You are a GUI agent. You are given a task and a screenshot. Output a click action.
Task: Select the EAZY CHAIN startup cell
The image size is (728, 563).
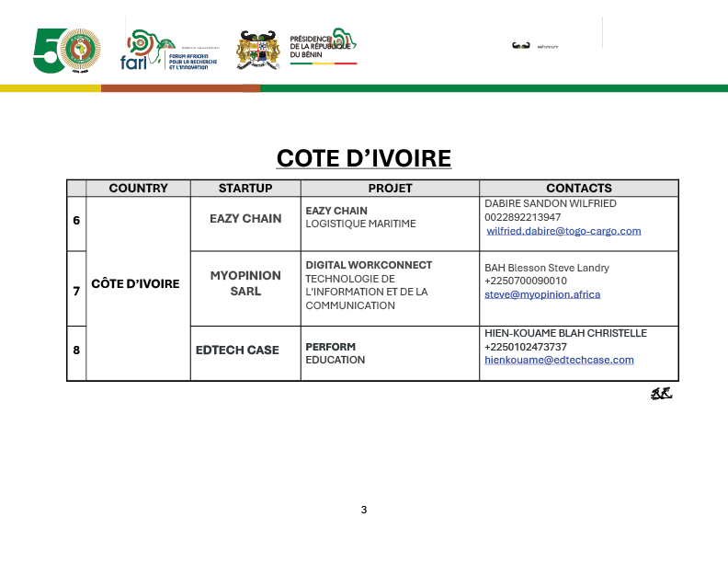pos(245,224)
